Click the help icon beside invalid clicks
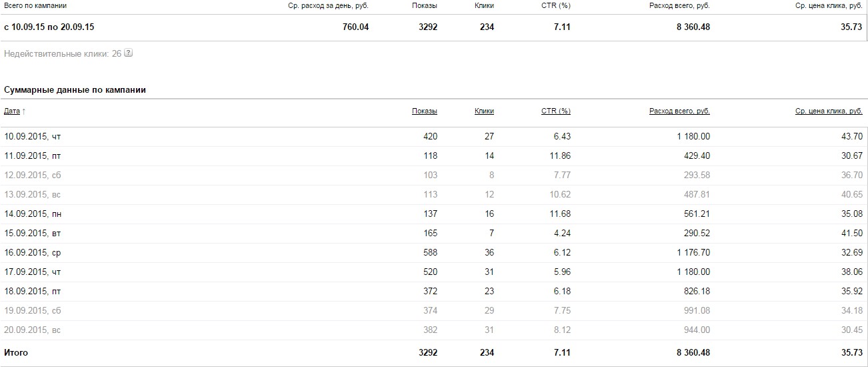Viewport: 868px width, 367px height. click(x=129, y=53)
